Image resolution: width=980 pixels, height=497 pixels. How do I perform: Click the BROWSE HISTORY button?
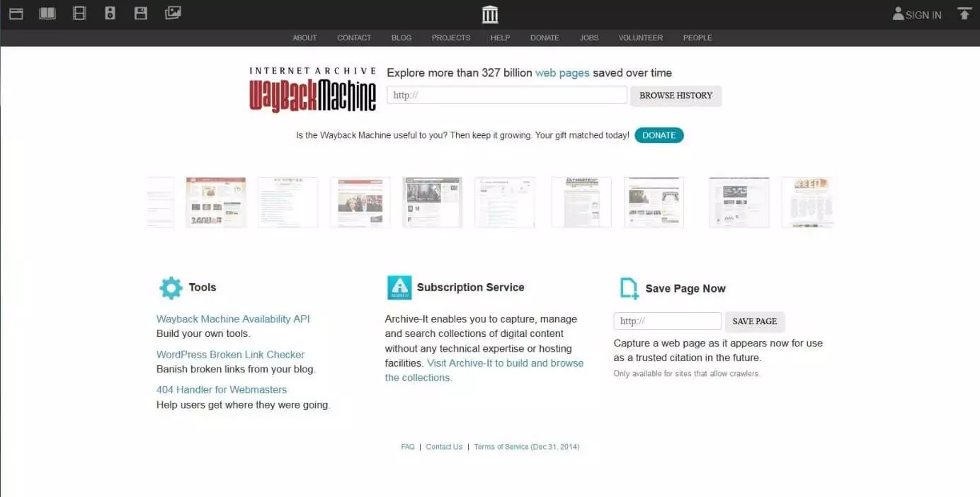(x=676, y=96)
